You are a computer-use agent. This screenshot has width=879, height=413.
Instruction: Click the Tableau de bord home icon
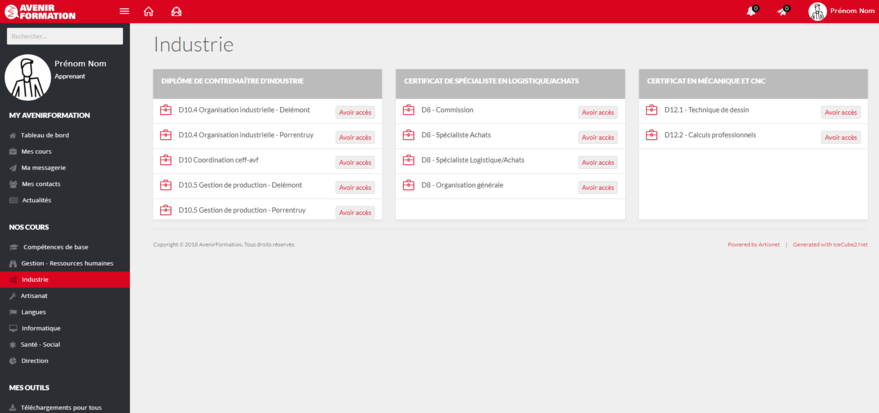[x=13, y=135]
